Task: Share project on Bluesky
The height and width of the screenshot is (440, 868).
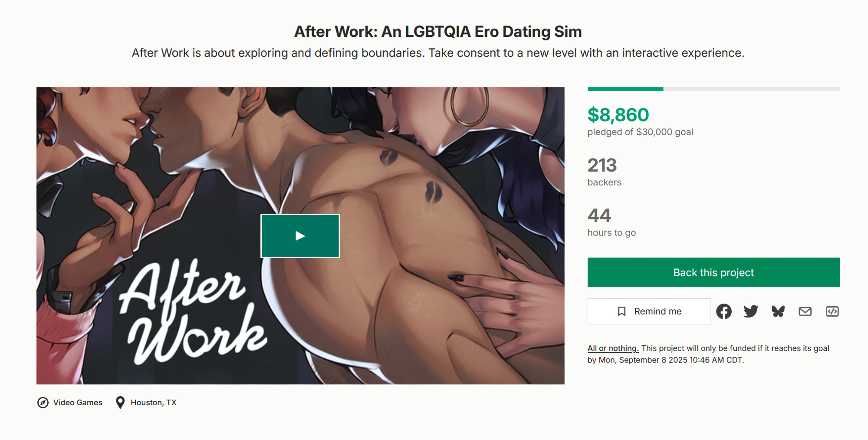Action: 778,311
